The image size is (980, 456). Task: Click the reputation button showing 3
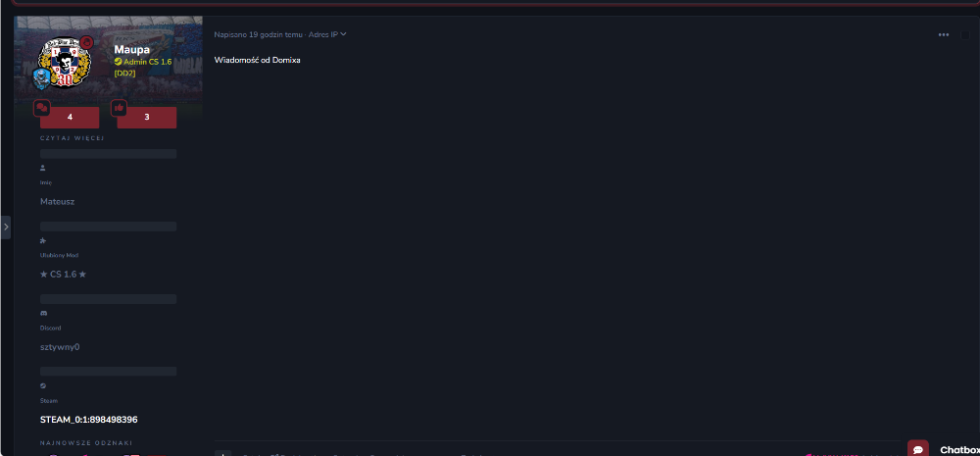[147, 117]
